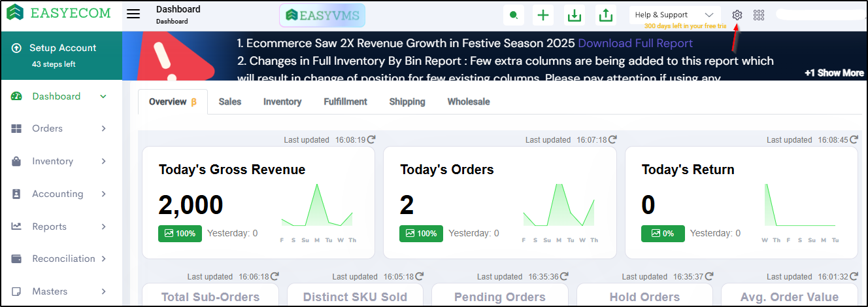The width and height of the screenshot is (868, 307).
Task: Open the apps grid icon
Action: click(759, 15)
